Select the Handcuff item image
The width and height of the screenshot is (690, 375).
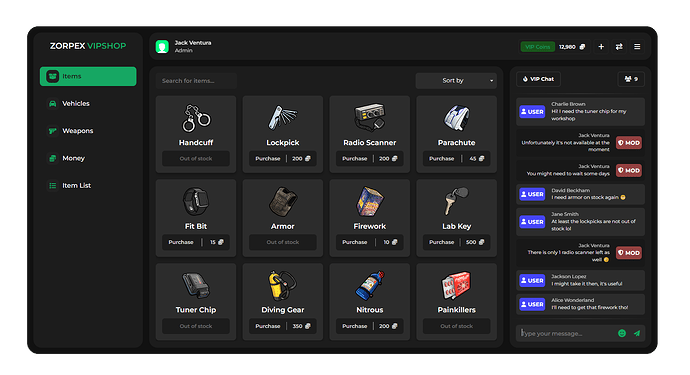click(x=196, y=118)
